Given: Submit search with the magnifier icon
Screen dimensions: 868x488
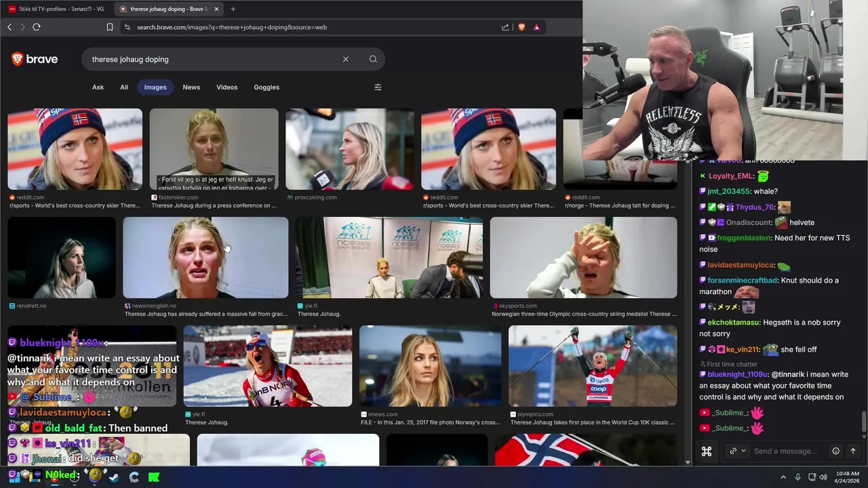Looking at the screenshot, I should click(373, 59).
